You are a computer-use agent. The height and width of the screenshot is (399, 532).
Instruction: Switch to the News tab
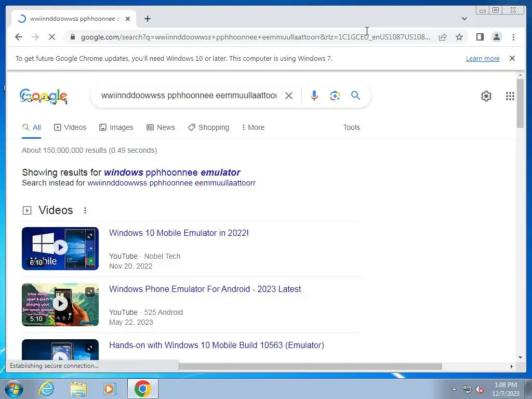click(x=161, y=128)
